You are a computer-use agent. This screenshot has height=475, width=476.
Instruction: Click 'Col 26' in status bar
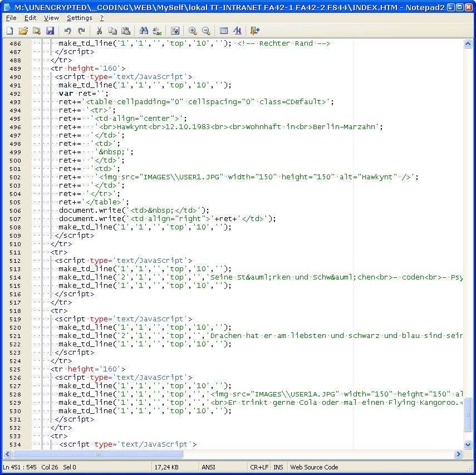50,467
